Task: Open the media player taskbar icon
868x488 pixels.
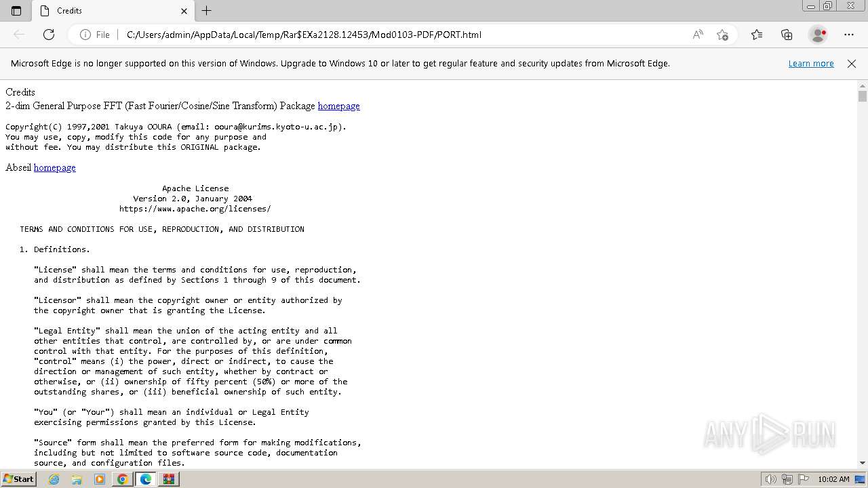Action: point(100,479)
